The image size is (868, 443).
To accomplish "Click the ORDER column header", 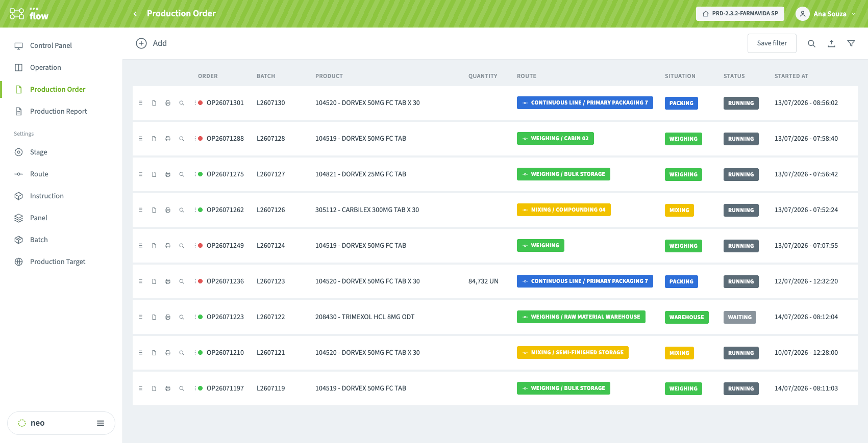I will click(x=208, y=76).
